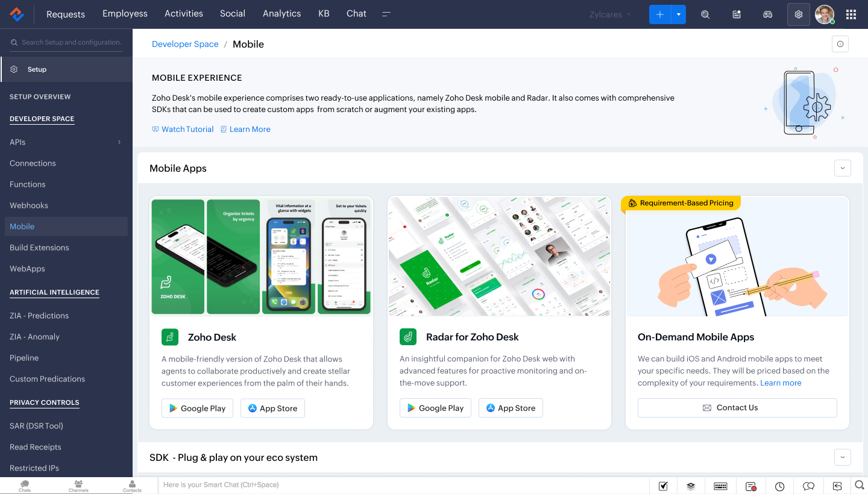Viewport: 868px width, 494px height.
Task: Open the Zylcares department dropdown
Action: (610, 14)
